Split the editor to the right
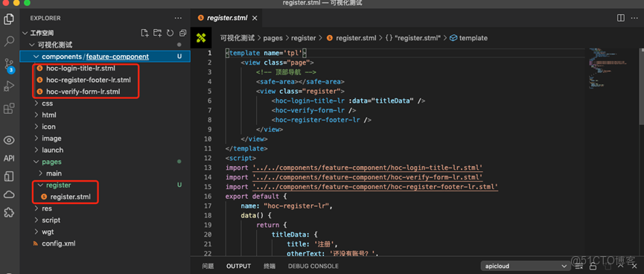644x274 pixels. 621,18
